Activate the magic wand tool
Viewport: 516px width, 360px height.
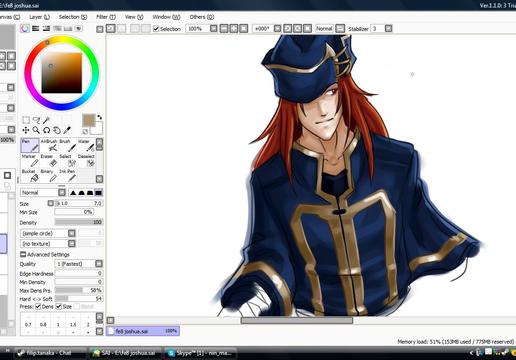coord(47,120)
